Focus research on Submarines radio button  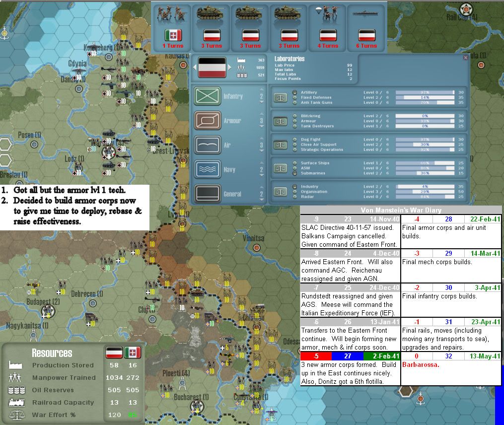tap(295, 173)
